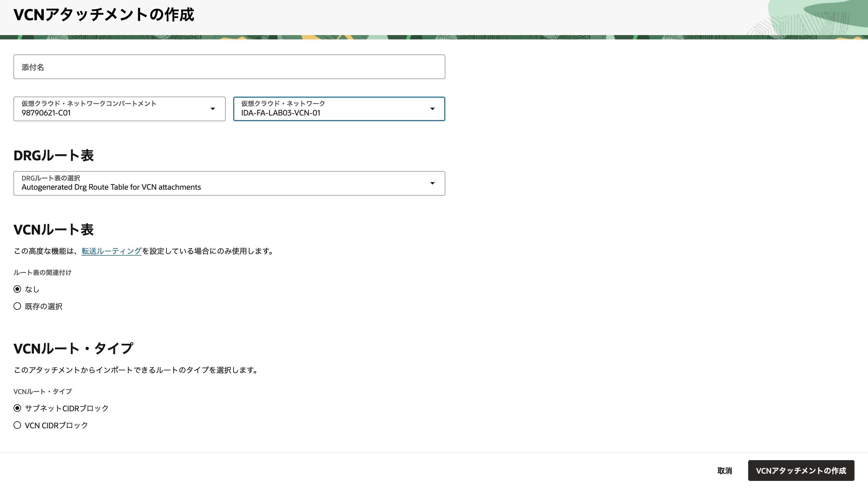Select the 既存の選択 radio button
Image resolution: width=868 pixels, height=489 pixels.
point(17,306)
